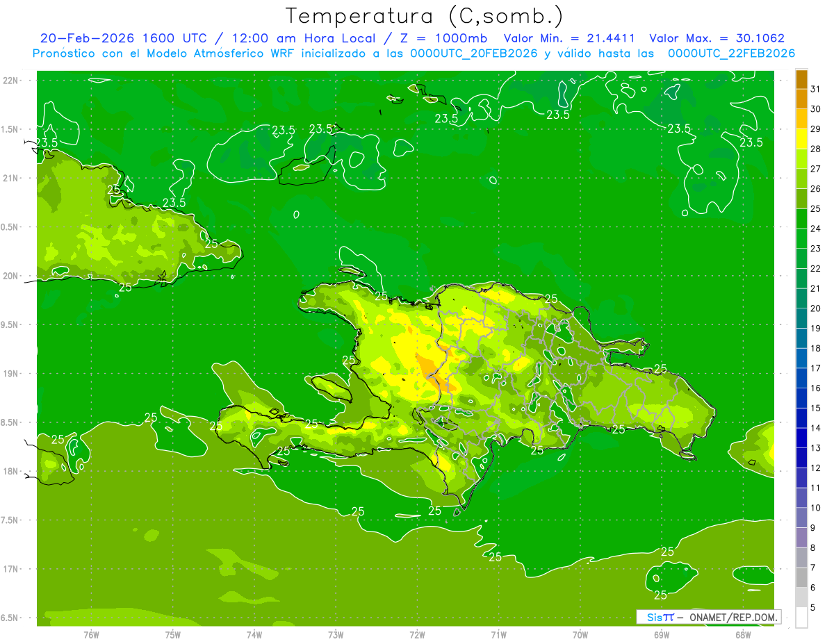Click the "Valor Min. = 21.4411" value
Viewport: 834px width, 644px height.
pos(569,38)
